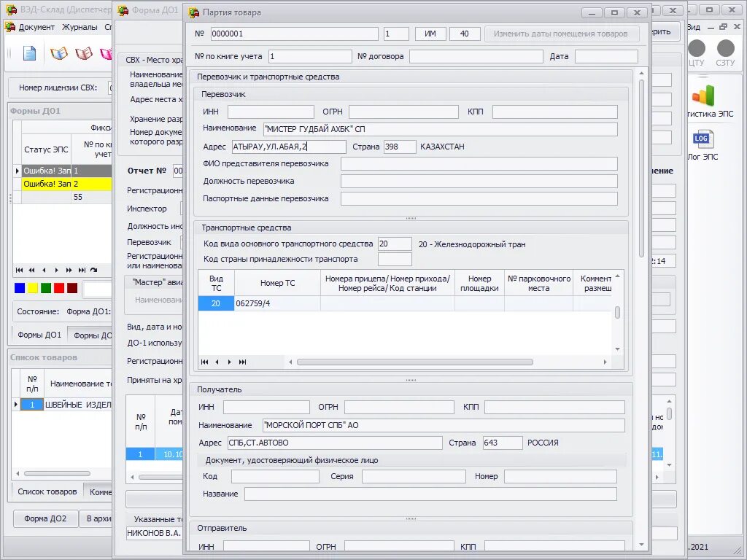
Task: Click the carrier ОГРН field
Action: [x=403, y=112]
